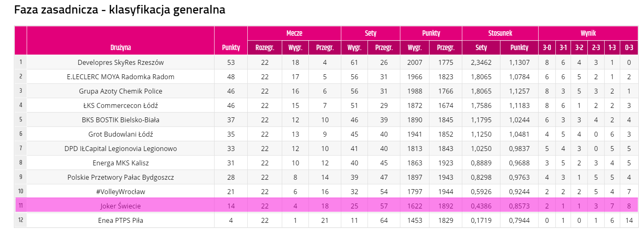Screen dimensions: 644x238
Task: Select the Wynik group header
Action: [588, 33]
